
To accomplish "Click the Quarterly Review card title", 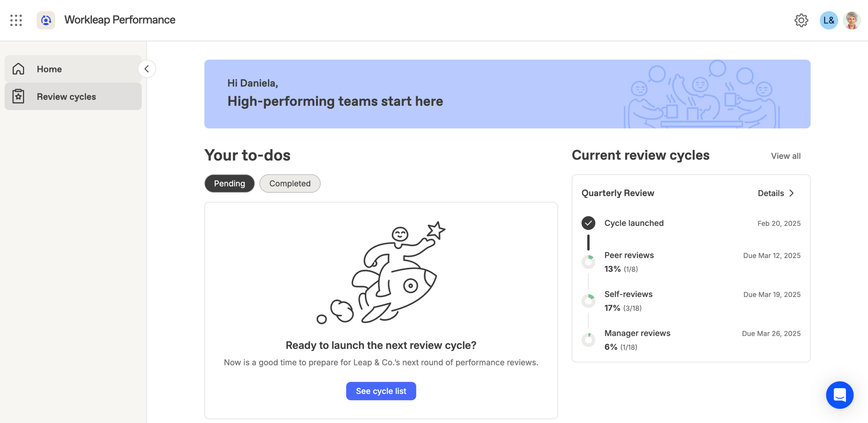I will point(617,193).
